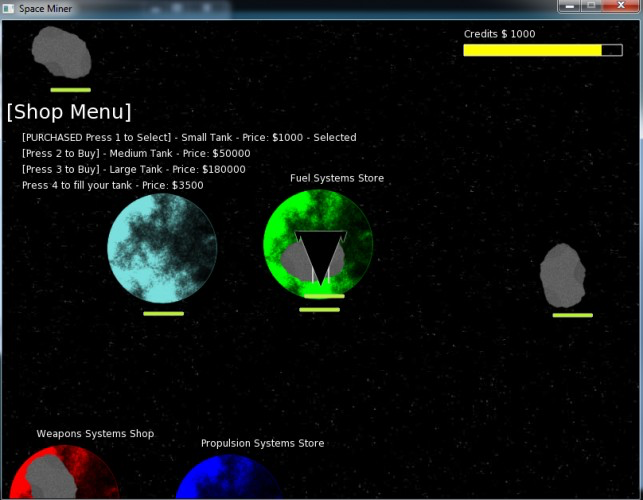
Task: Click the green Fuel Systems Store planet
Action: pos(318,243)
